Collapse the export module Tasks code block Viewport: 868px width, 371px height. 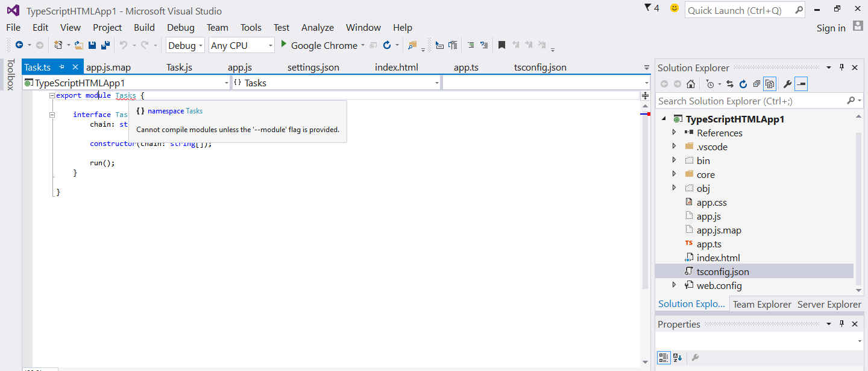[x=52, y=95]
